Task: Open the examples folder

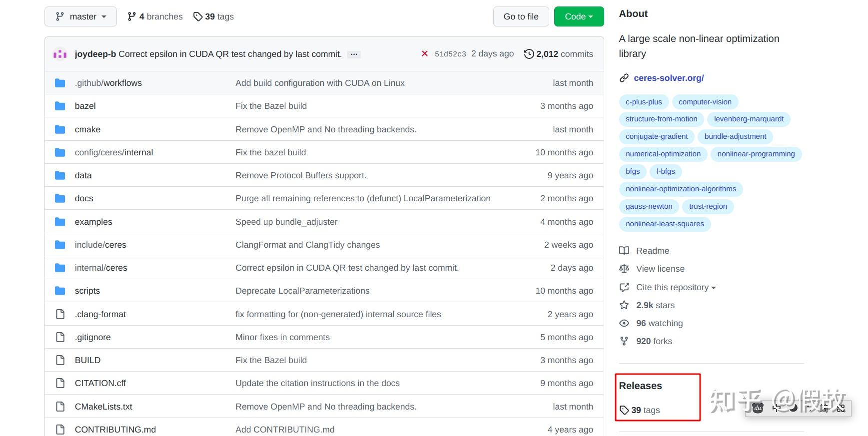Action: [93, 222]
